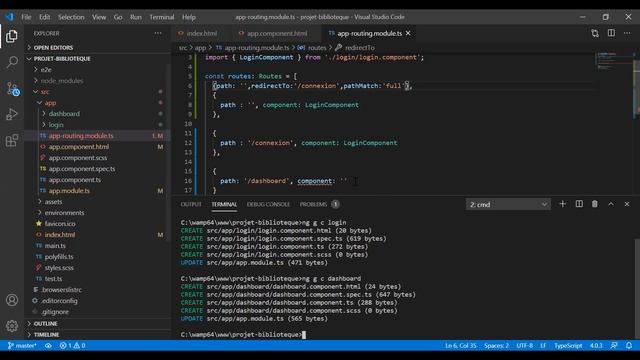The height and width of the screenshot is (360, 640).
Task: Open the Accounts icon
Action: pos(12,300)
